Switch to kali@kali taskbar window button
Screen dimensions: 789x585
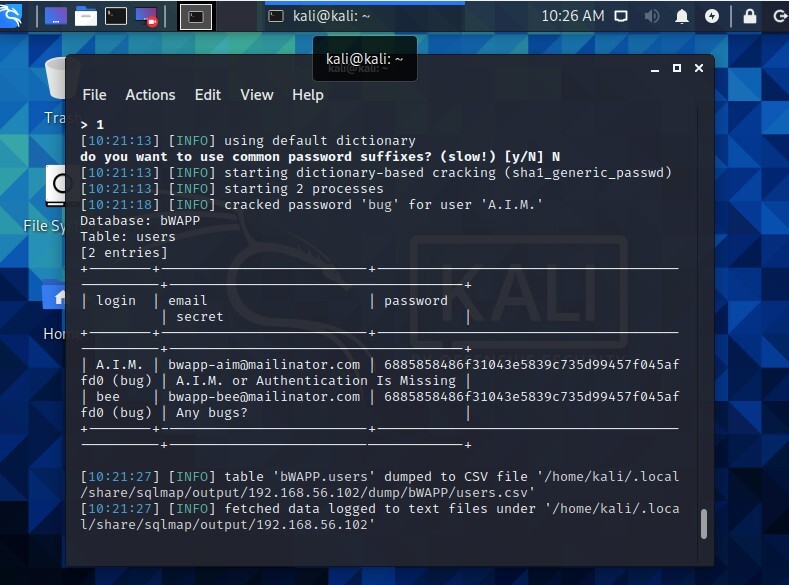[365, 16]
